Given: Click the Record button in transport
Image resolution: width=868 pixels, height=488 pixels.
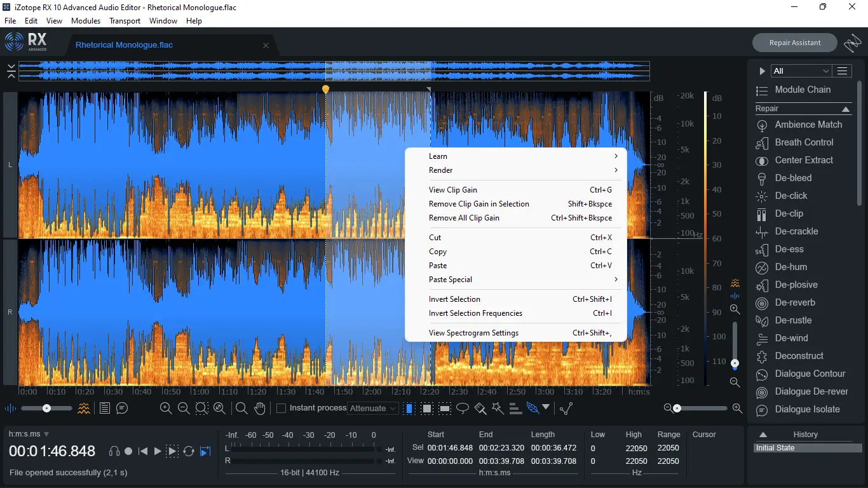Looking at the screenshot, I should pyautogui.click(x=128, y=451).
